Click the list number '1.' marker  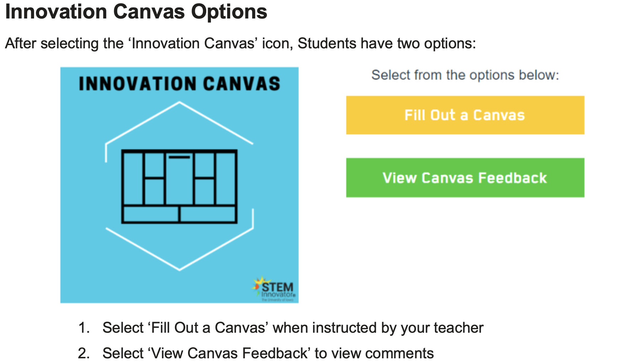pos(84,328)
